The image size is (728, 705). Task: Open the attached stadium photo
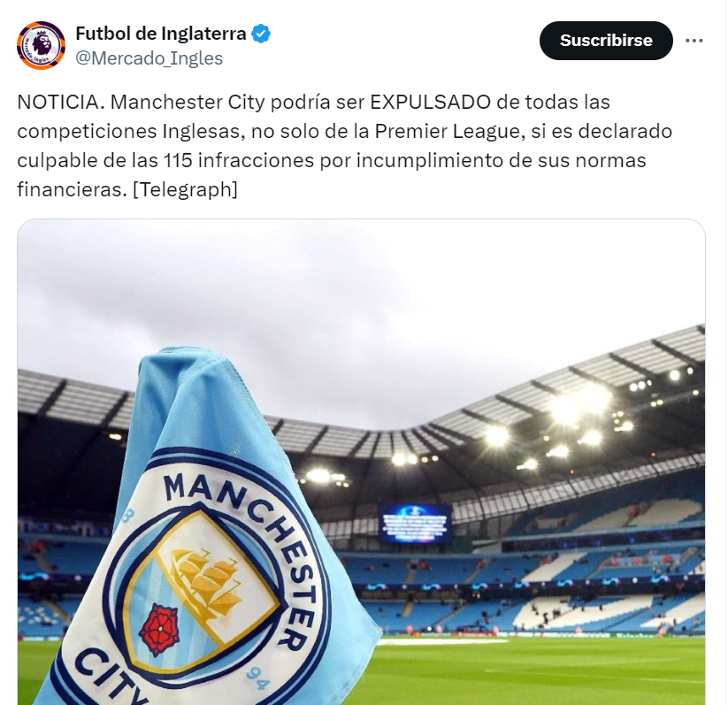[361, 462]
